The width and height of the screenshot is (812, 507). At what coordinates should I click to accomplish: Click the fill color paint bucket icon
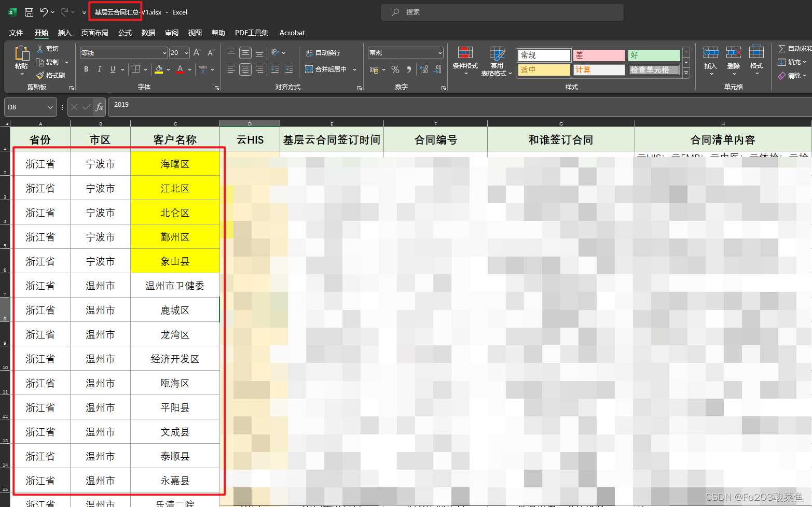coord(159,69)
